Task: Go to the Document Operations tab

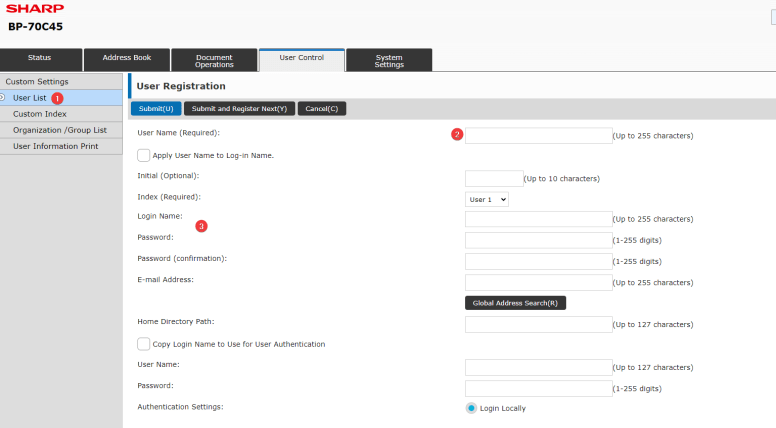Action: (x=214, y=60)
